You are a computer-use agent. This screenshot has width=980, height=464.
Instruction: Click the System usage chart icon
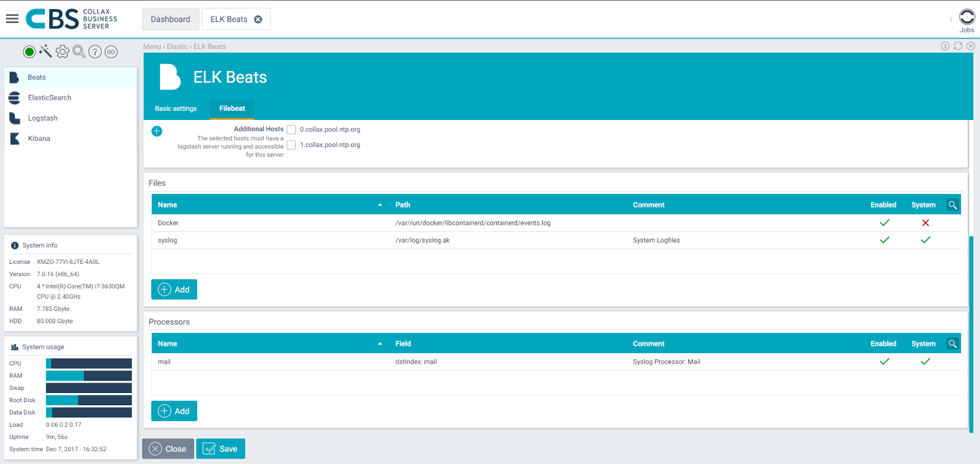point(15,347)
